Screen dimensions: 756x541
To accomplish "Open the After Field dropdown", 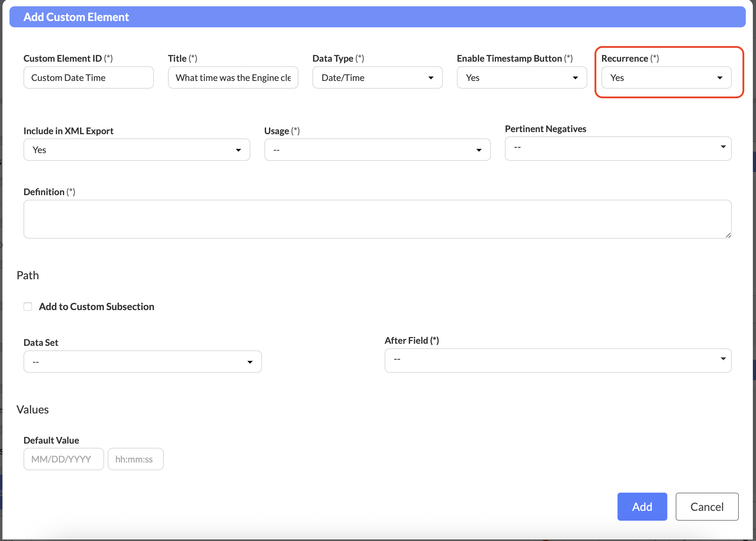I will [558, 360].
